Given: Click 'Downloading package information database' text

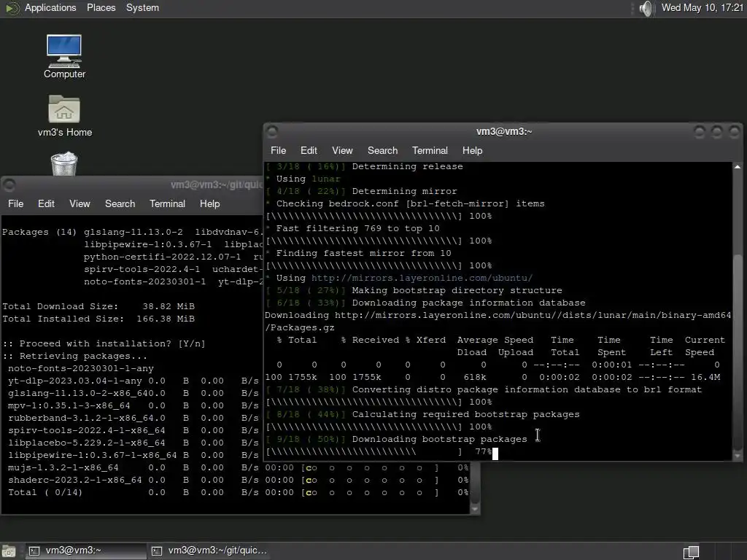Looking at the screenshot, I should (x=468, y=303).
